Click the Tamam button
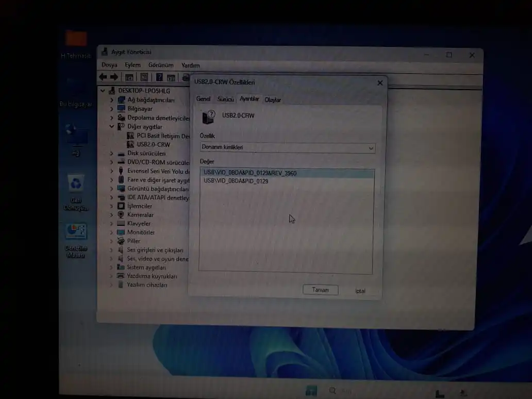The width and height of the screenshot is (532, 399). point(320,290)
